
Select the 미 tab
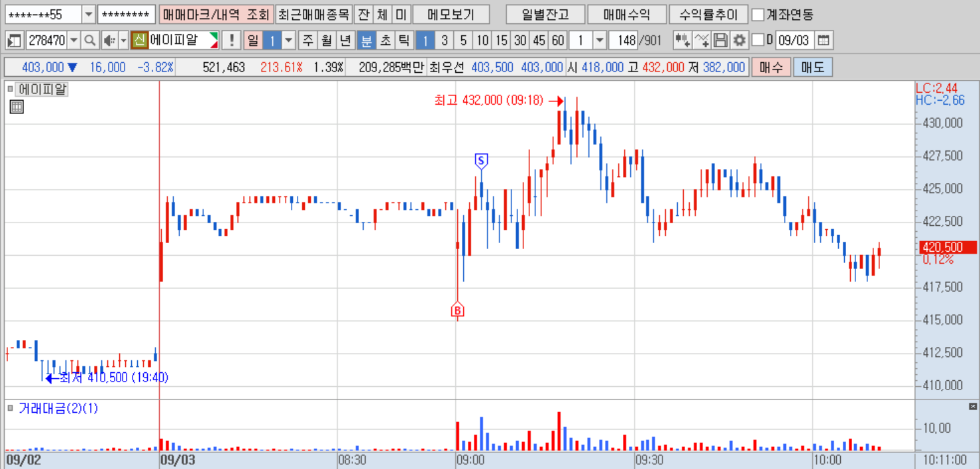coord(402,14)
